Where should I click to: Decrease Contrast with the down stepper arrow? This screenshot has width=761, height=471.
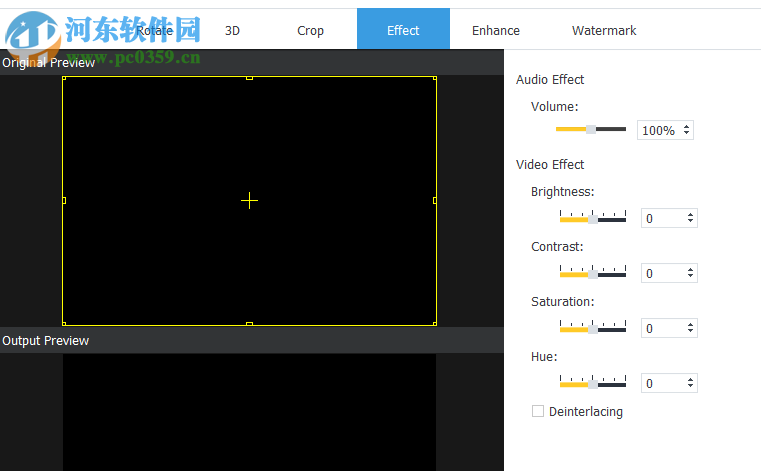coord(690,276)
